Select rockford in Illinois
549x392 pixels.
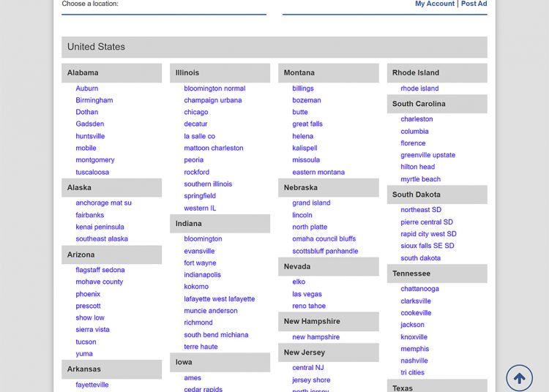[196, 173]
